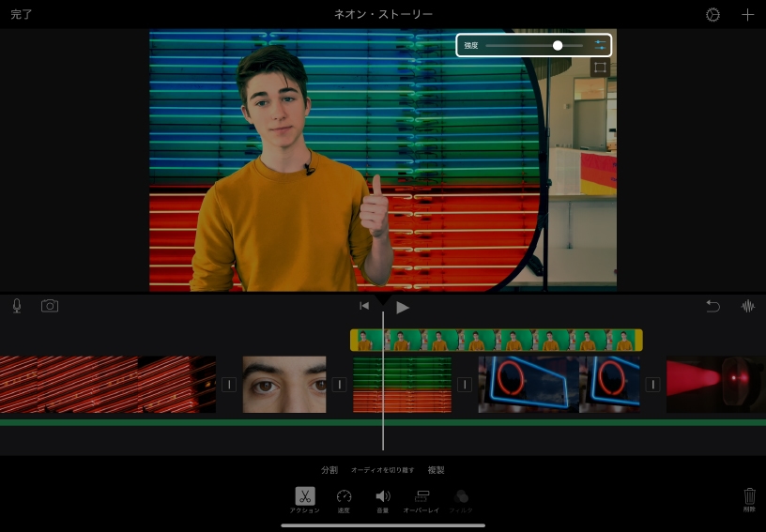The image size is (766, 532).
Task: Click the undo arrow icon
Action: 712,306
